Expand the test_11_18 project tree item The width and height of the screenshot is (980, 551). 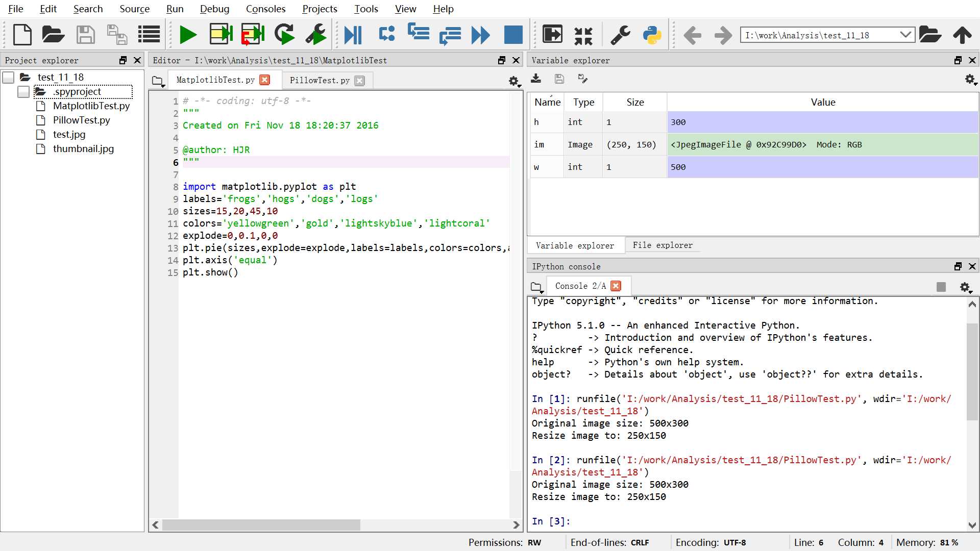coord(9,77)
